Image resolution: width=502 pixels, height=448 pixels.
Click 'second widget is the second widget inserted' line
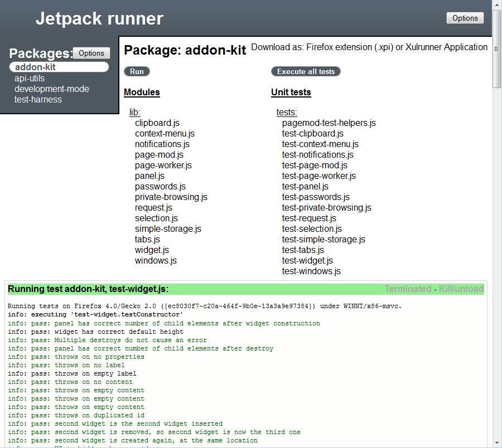tap(115, 423)
